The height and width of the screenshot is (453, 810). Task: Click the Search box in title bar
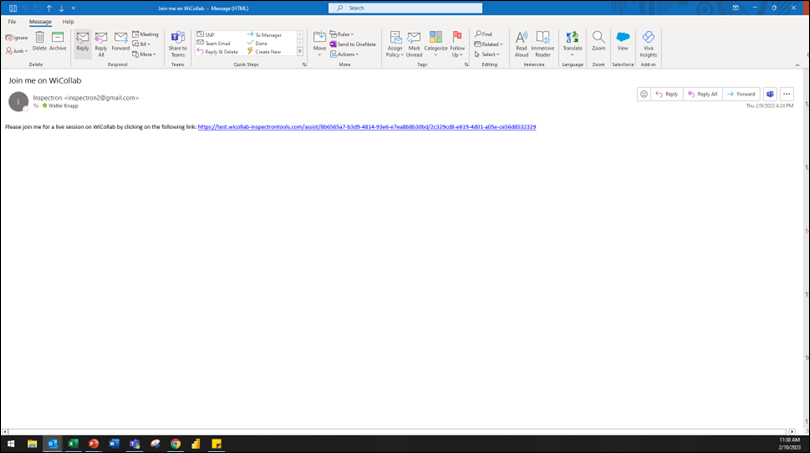coord(400,7)
